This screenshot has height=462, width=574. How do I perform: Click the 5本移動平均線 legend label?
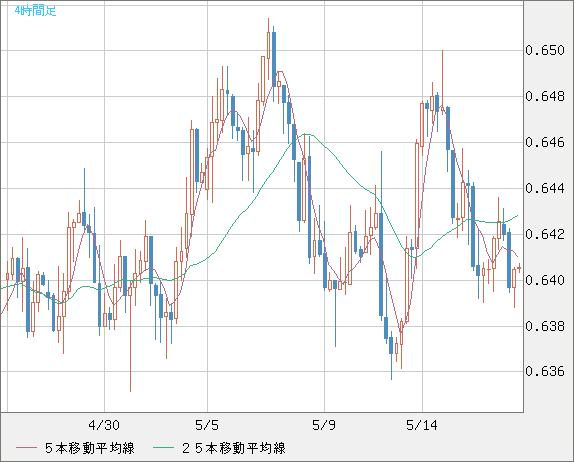pos(90,448)
